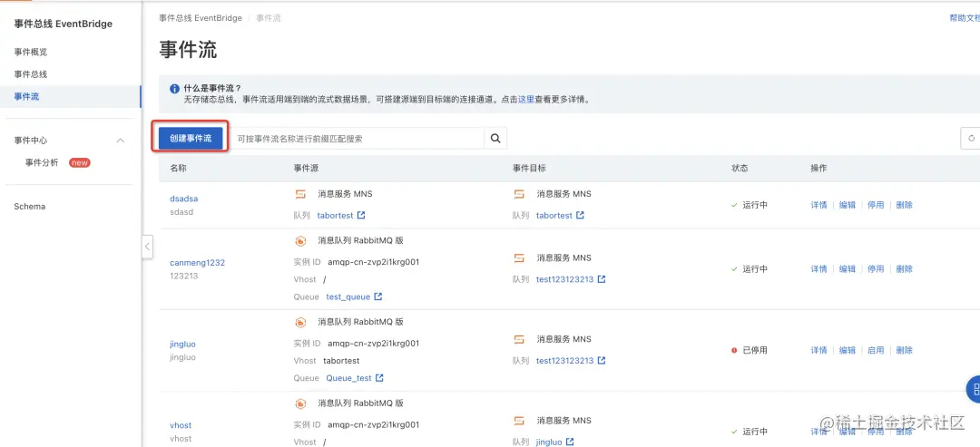Open external link icon beside jingluo queue
The width and height of the screenshot is (980, 447).
570,442
